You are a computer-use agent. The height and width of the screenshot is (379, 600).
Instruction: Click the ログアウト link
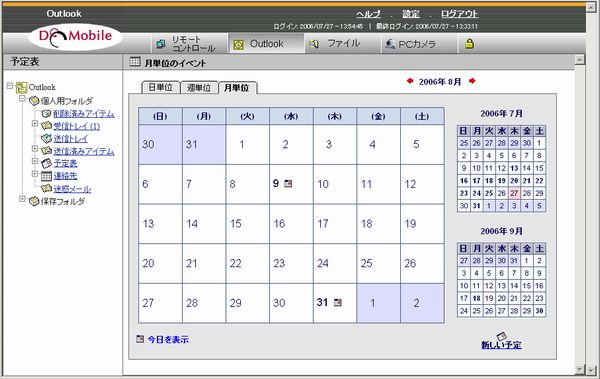[460, 14]
